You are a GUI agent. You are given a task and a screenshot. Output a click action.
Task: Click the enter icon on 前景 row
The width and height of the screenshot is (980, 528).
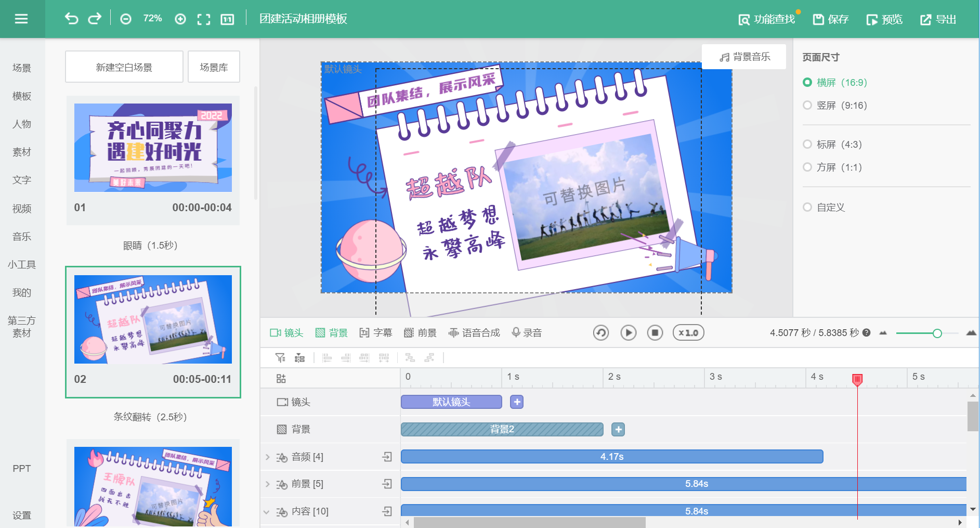click(387, 484)
